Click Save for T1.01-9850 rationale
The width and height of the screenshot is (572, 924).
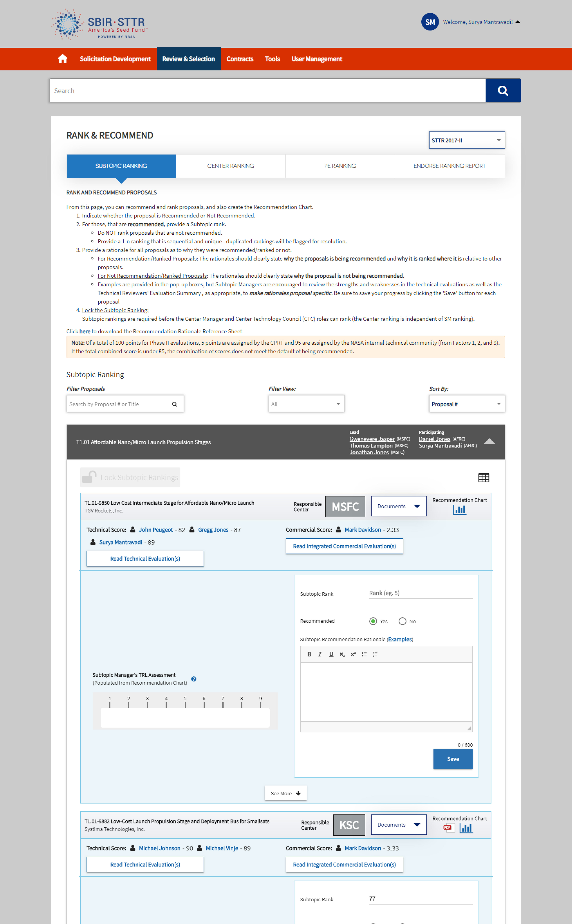click(453, 759)
